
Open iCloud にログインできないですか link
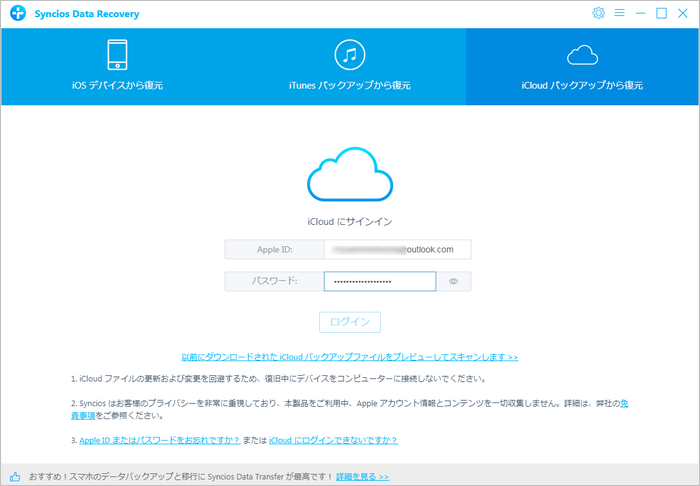click(x=333, y=440)
